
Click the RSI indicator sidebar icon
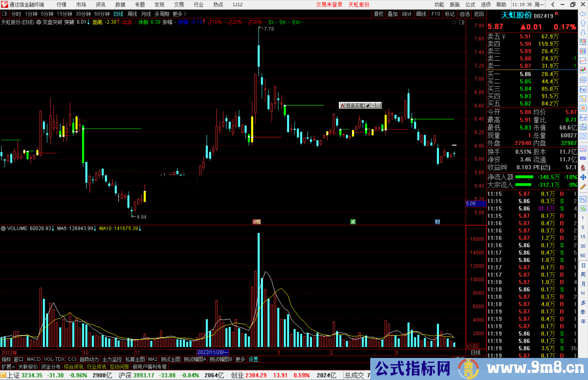click(583, 158)
